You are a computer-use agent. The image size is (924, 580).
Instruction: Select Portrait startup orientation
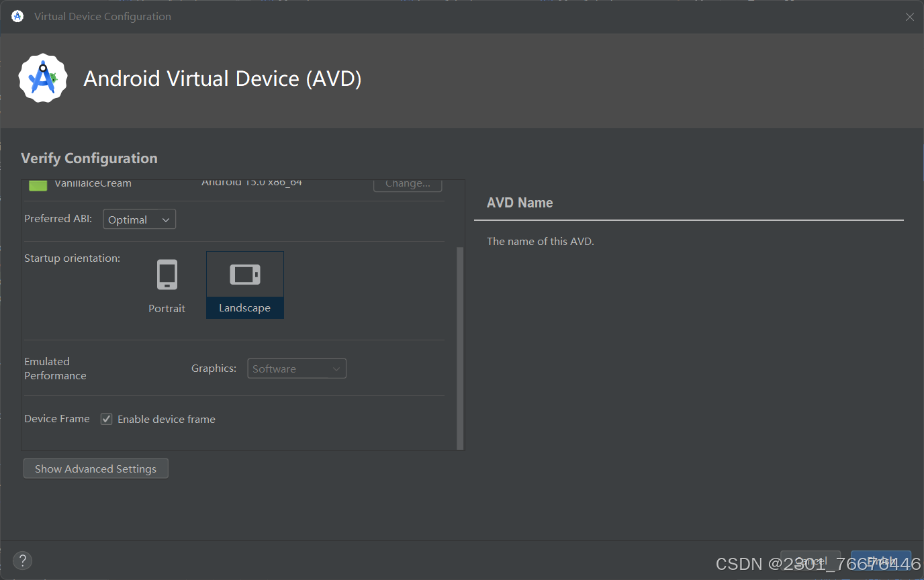tap(167, 285)
